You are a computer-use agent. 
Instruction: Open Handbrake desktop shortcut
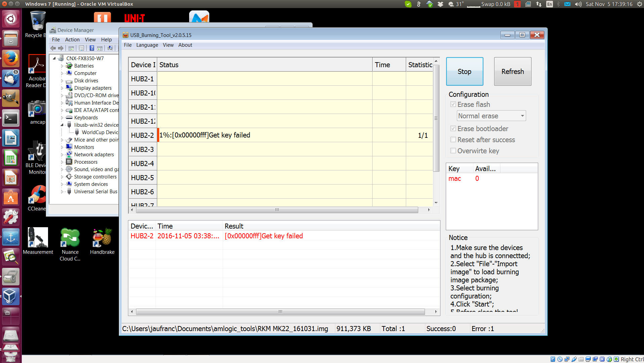[x=102, y=241]
